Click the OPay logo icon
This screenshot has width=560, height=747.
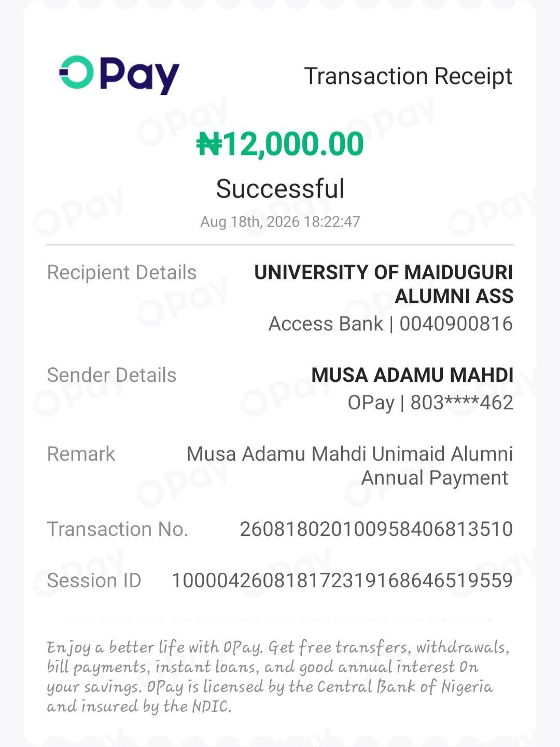pyautogui.click(x=119, y=75)
